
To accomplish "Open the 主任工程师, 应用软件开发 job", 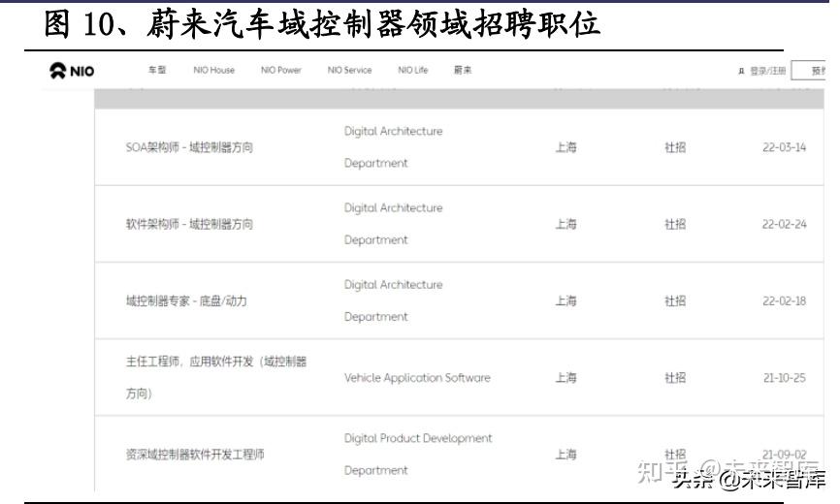I will click(x=216, y=377).
